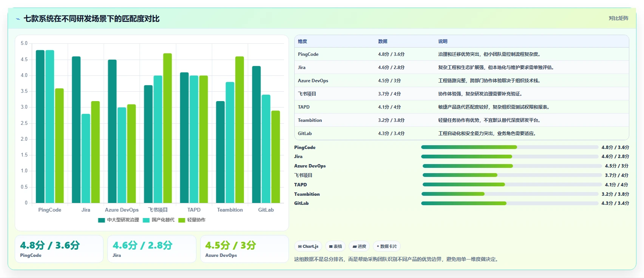
Task: Click the 飞书项目 progress bar
Action: pos(512,175)
